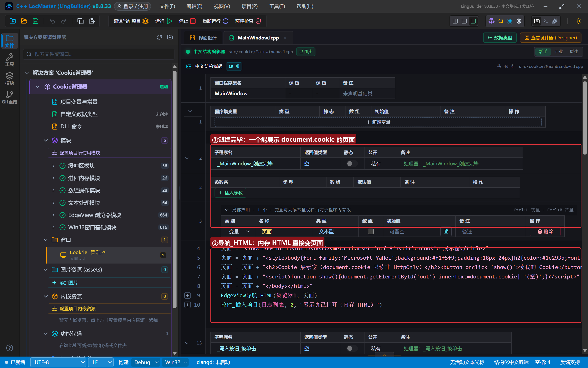Image resolution: width=588 pixels, height=368 pixels.
Task: Switch to the 界面设计 tab
Action: (203, 38)
